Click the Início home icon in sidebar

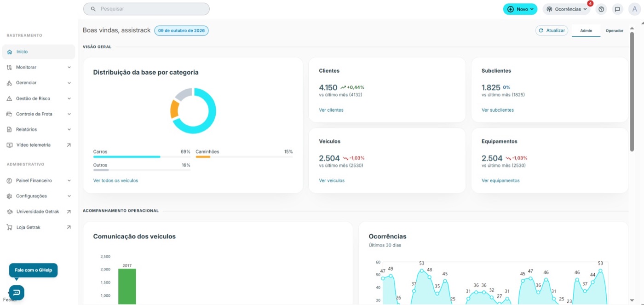click(x=10, y=52)
